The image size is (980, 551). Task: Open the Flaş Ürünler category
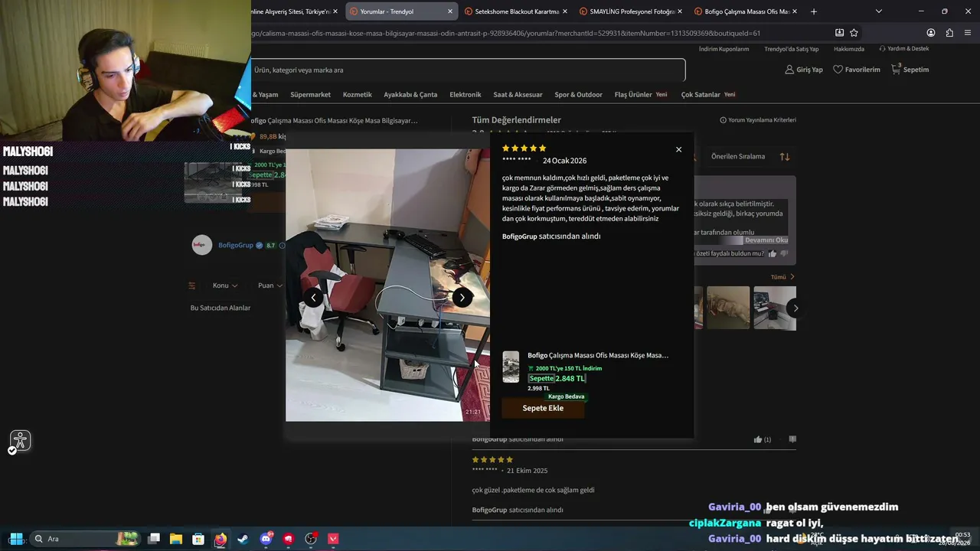coord(633,95)
